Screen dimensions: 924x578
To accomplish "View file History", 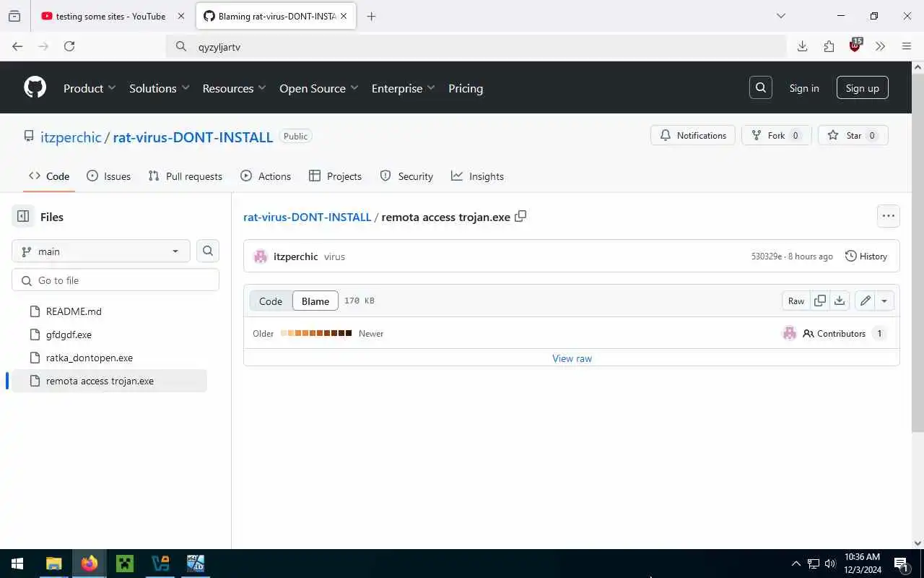I will (x=866, y=256).
